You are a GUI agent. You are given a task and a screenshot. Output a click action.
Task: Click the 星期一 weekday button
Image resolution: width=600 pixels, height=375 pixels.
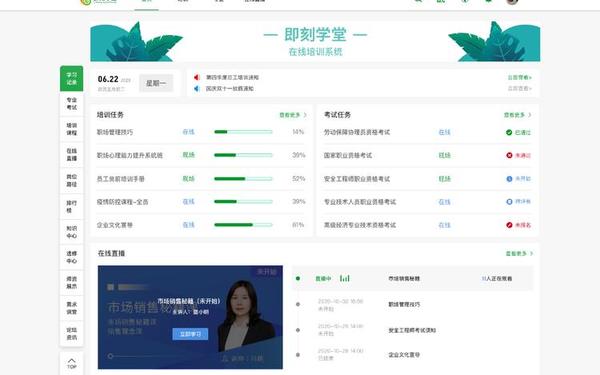(x=156, y=83)
